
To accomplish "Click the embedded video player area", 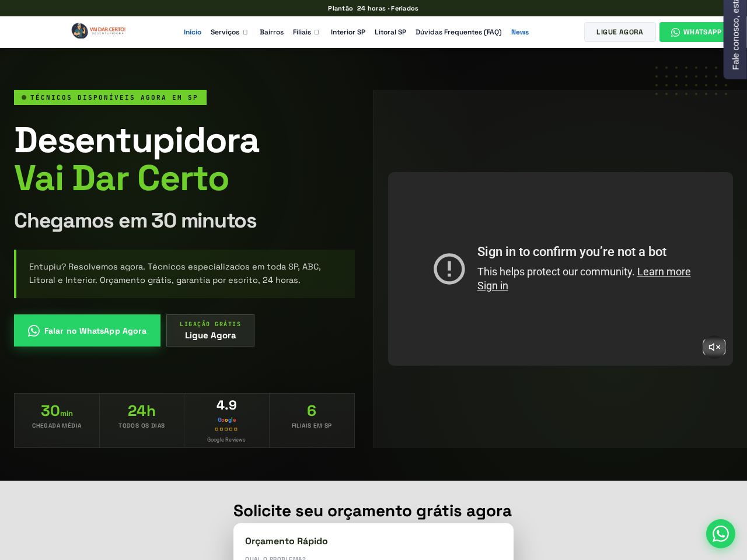I will pyautogui.click(x=560, y=269).
